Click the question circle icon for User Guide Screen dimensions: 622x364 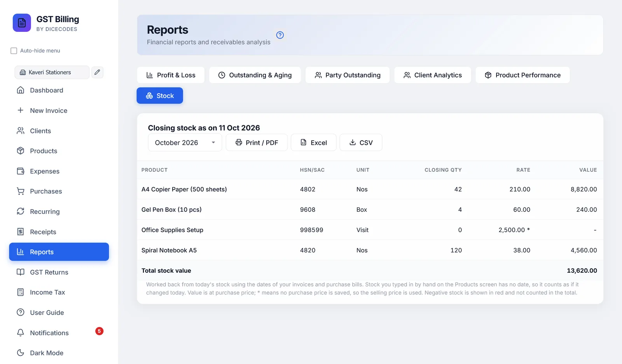[21, 312]
